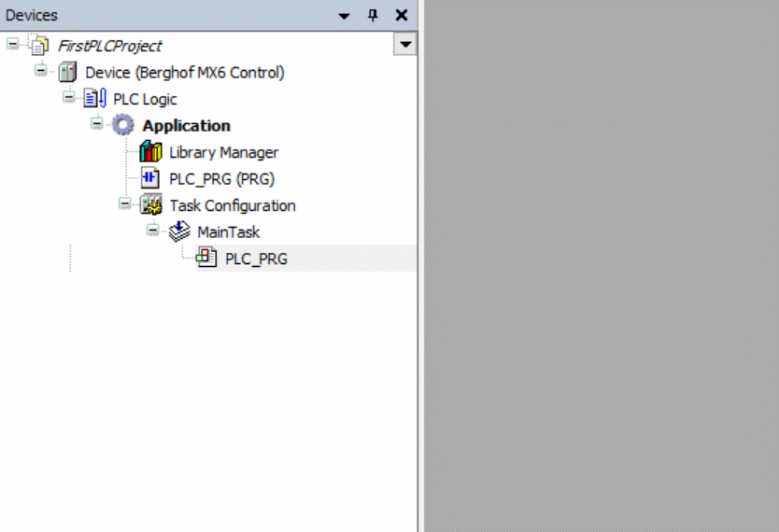The height and width of the screenshot is (532, 779).
Task: Click the Application gear icon
Action: 122,125
